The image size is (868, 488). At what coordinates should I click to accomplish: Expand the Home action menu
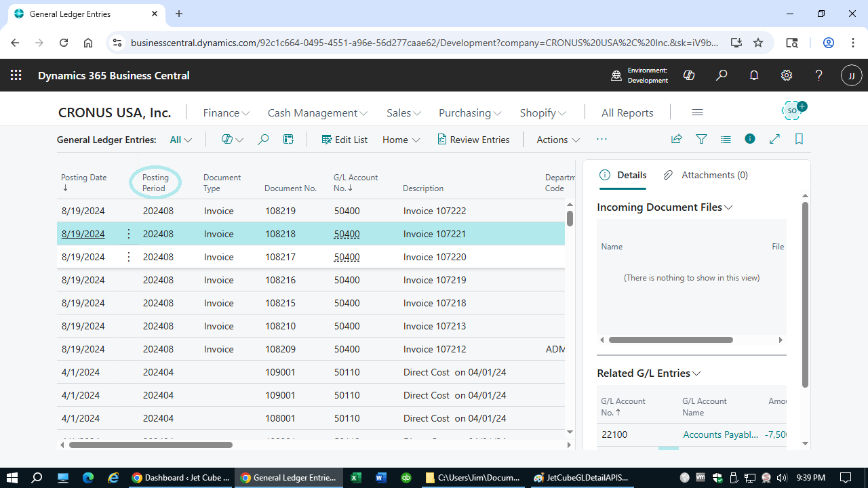pos(401,140)
